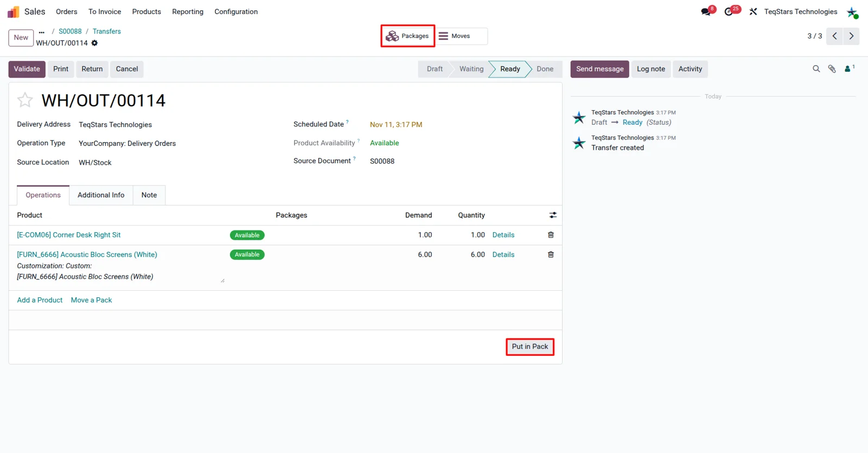
Task: Open the Orders menu
Action: click(x=67, y=11)
